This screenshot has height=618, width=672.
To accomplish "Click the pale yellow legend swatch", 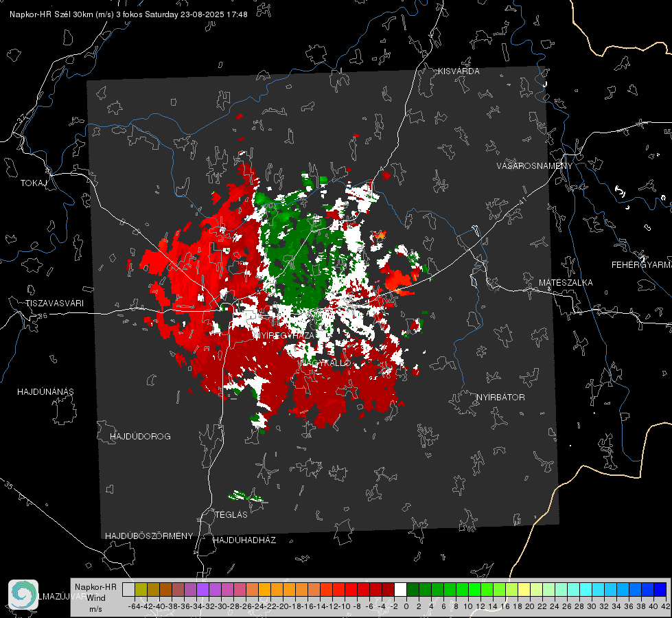I will point(524,589).
